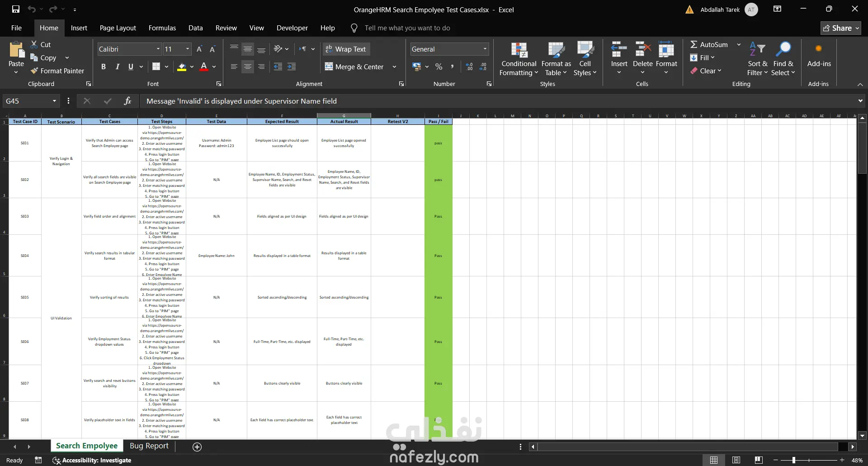Click the AutoSum button
Image resolution: width=868 pixels, height=466 pixels.
pos(709,44)
